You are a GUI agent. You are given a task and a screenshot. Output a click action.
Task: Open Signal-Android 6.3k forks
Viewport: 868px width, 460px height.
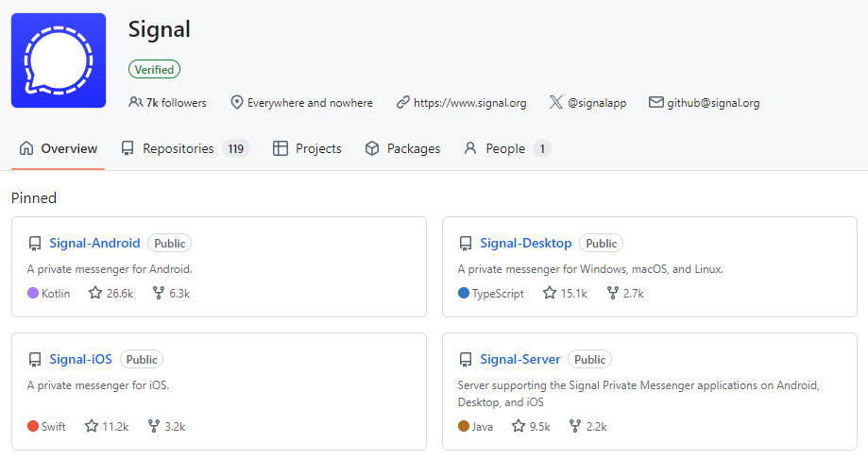[171, 294]
